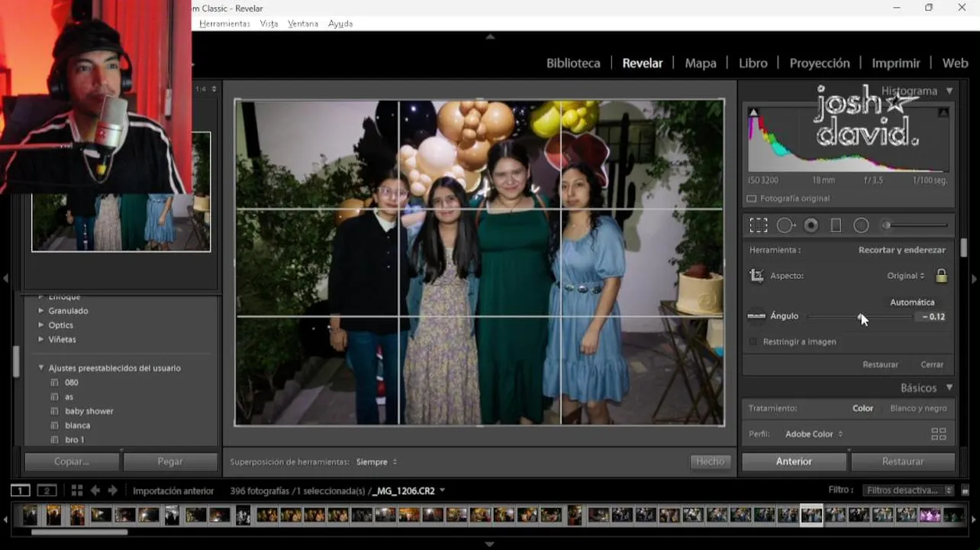Apply the blanca user preset
This screenshot has height=550, width=980.
pyautogui.click(x=78, y=425)
